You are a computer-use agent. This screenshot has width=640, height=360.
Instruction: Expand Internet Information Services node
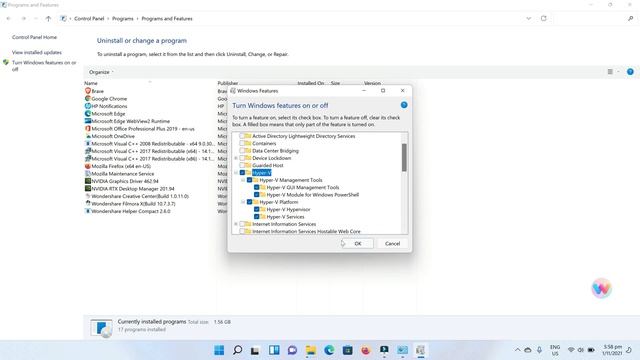(236, 224)
